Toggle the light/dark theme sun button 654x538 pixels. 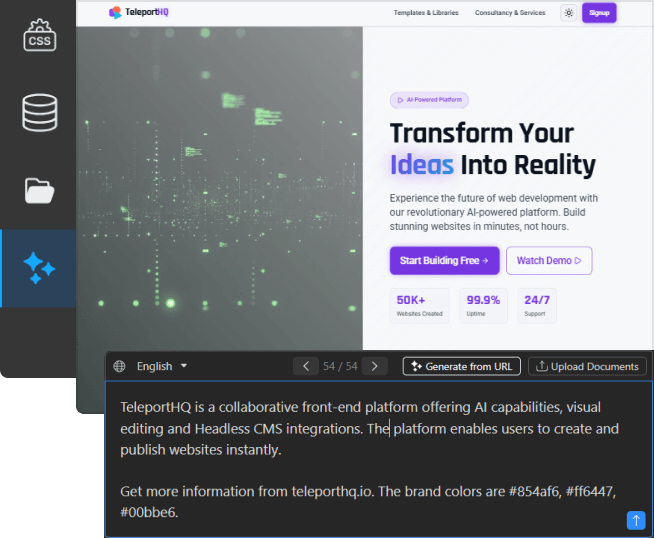568,13
